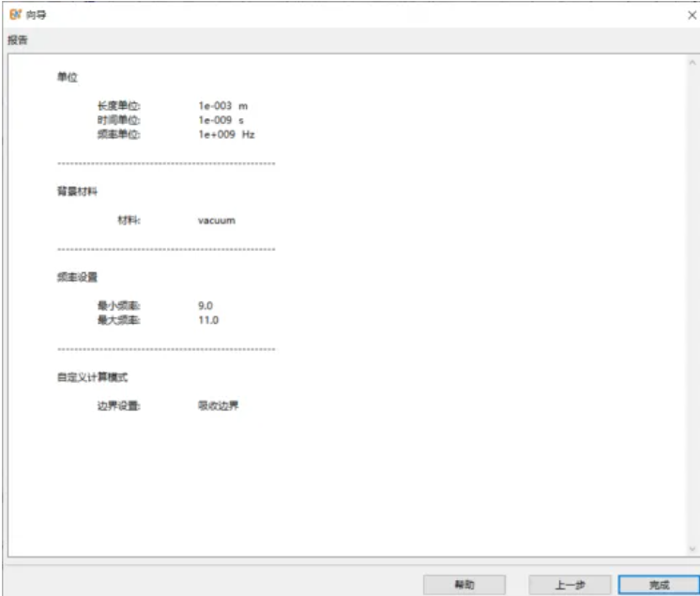Click the 长度单位 value 1e-003 m
Viewport: 700px width, 596px height.
pyautogui.click(x=222, y=106)
